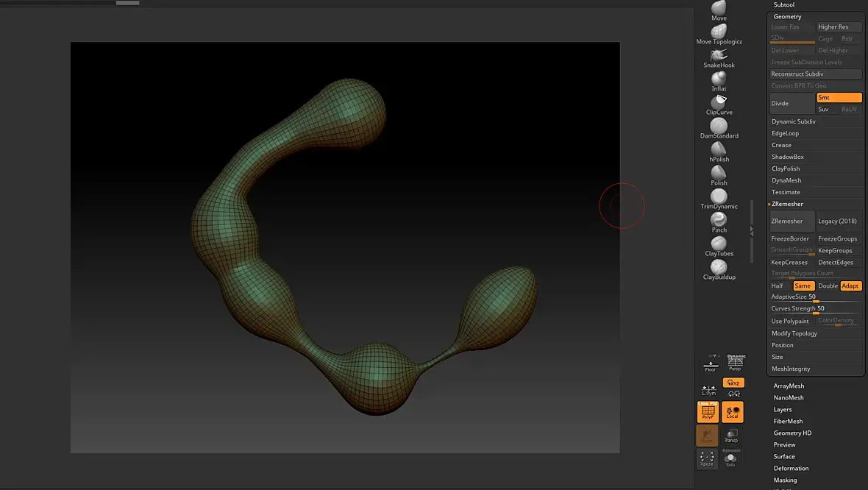Select the Move brush
The height and width of the screenshot is (490, 868).
click(x=719, y=10)
